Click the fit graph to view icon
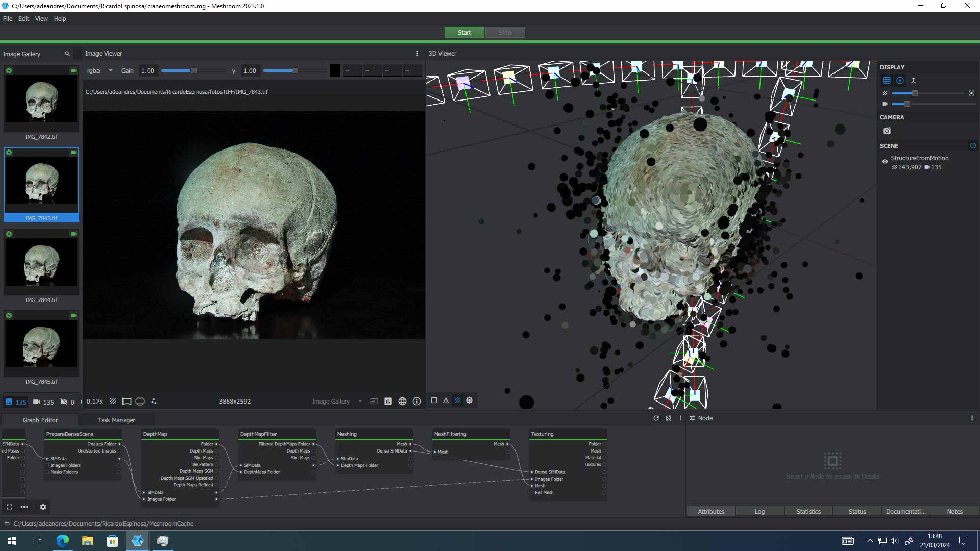This screenshot has height=551, width=980. [x=9, y=507]
